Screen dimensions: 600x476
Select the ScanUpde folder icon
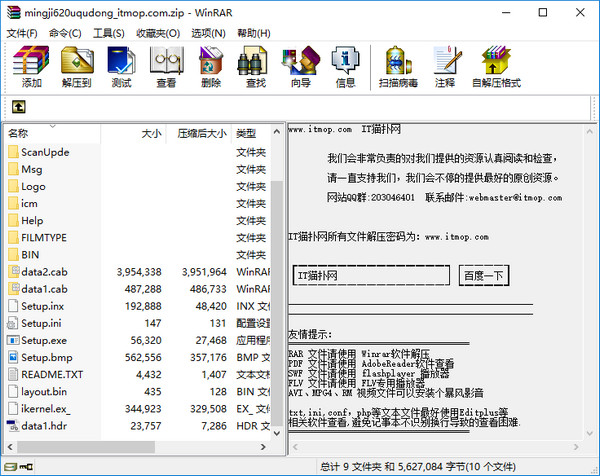tap(13, 152)
